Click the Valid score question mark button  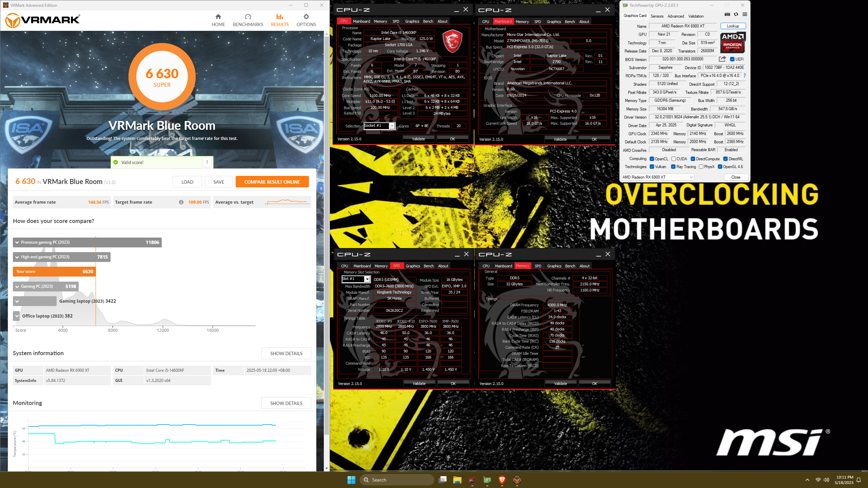[207, 162]
